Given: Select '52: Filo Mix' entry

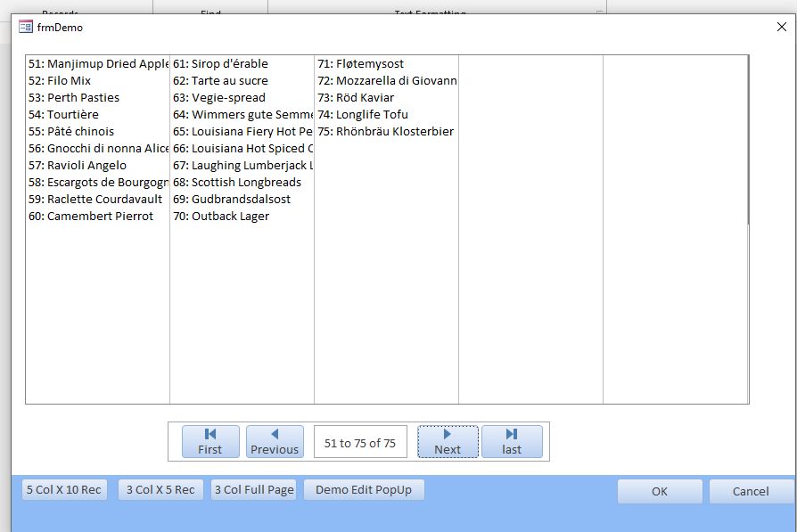Looking at the screenshot, I should point(97,80).
